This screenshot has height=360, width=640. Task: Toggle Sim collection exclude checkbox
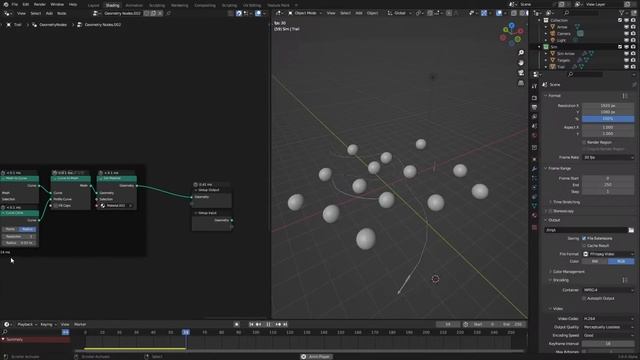[x=620, y=47]
